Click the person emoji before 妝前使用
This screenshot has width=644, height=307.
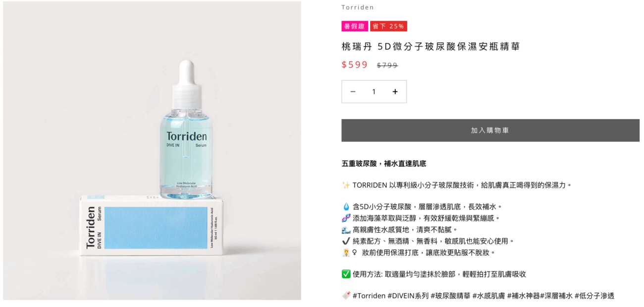[x=347, y=252]
